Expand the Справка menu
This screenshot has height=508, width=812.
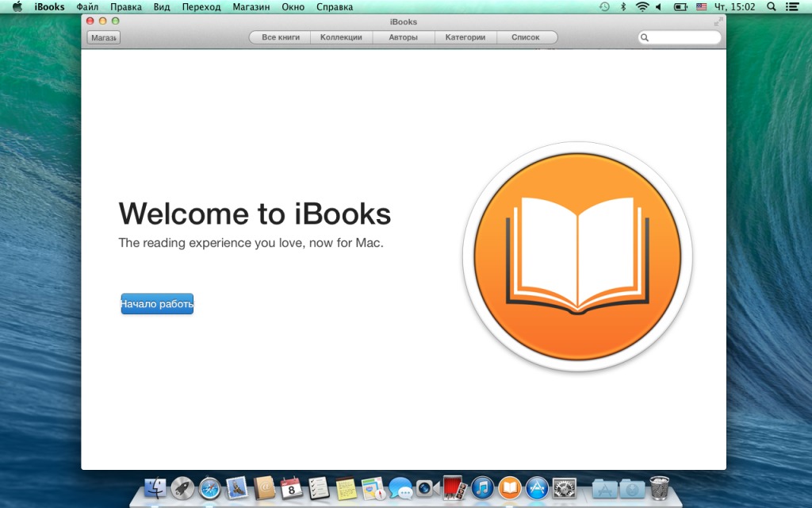335,6
